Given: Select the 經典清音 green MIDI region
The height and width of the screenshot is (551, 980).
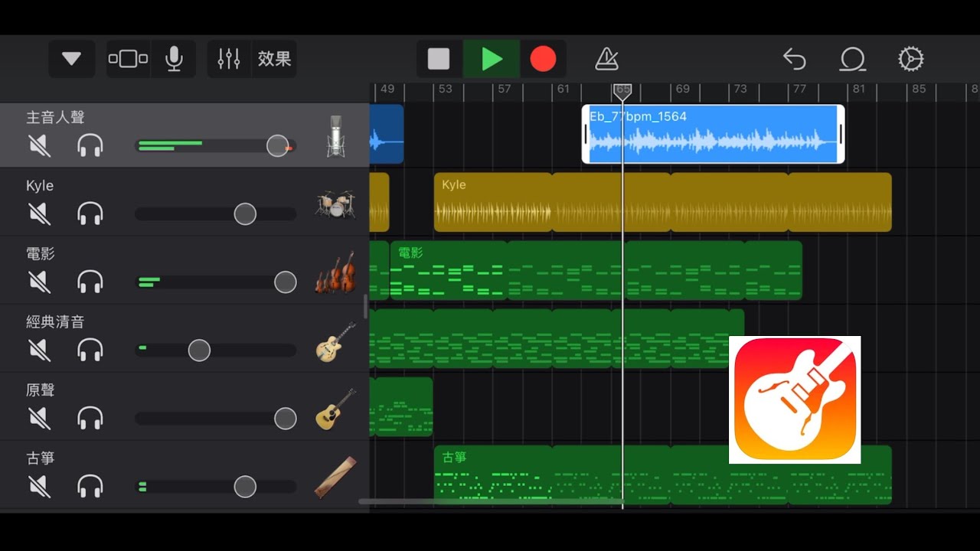Looking at the screenshot, I should pyautogui.click(x=557, y=338).
